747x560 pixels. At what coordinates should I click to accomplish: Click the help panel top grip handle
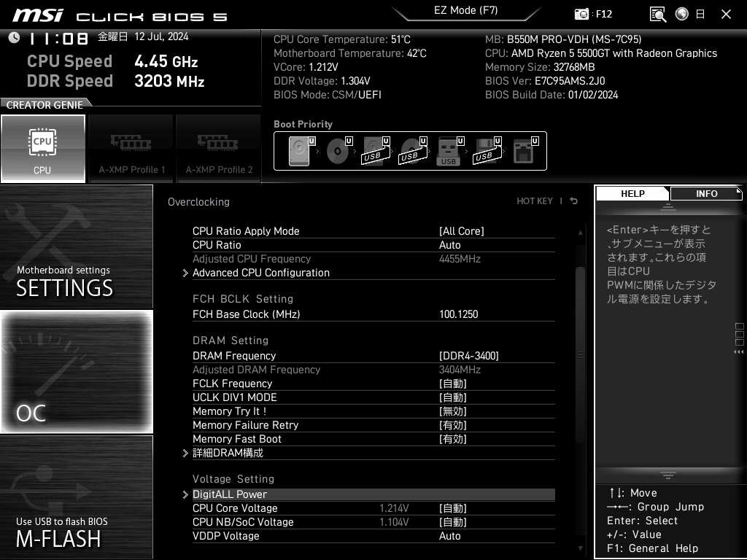(668, 207)
